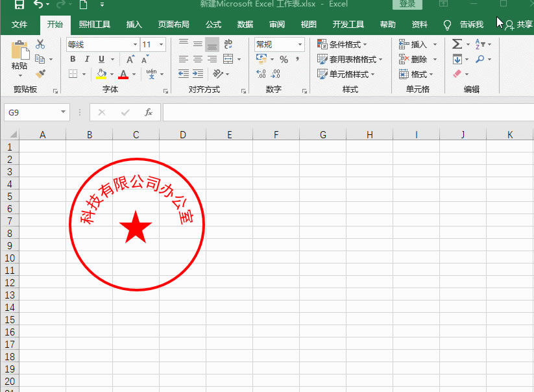
Task: Click the underline icon in 字体 group
Action: (101, 58)
